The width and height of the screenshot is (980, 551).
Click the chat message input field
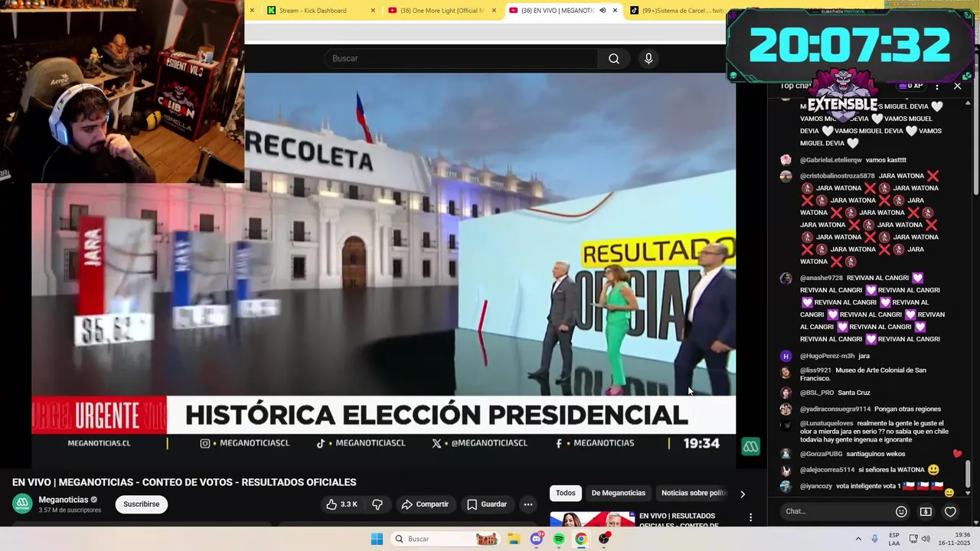[x=837, y=511]
